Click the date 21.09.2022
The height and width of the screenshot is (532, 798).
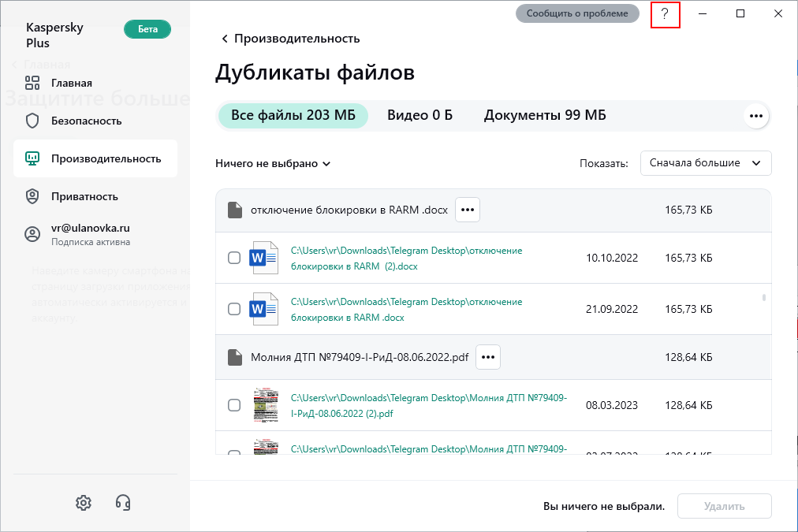[x=612, y=309]
